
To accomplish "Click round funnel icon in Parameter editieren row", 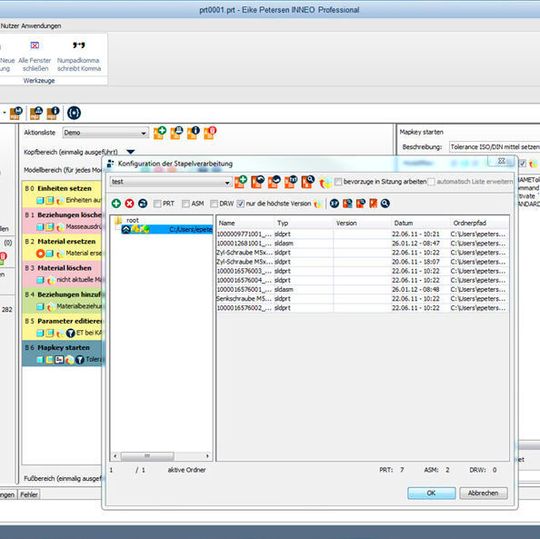I will (71, 333).
